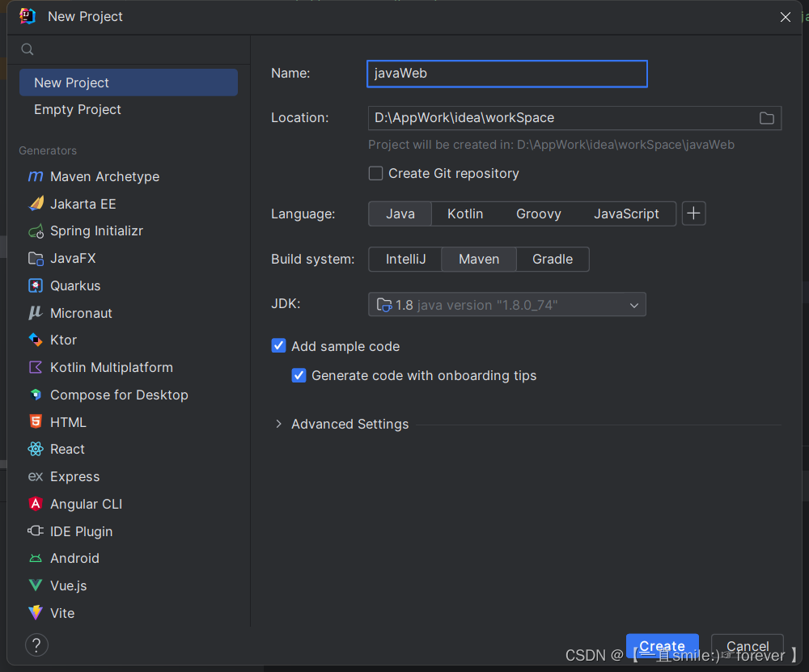Image resolution: width=809 pixels, height=672 pixels.
Task: Select the JavaFX text label
Action: [73, 259]
